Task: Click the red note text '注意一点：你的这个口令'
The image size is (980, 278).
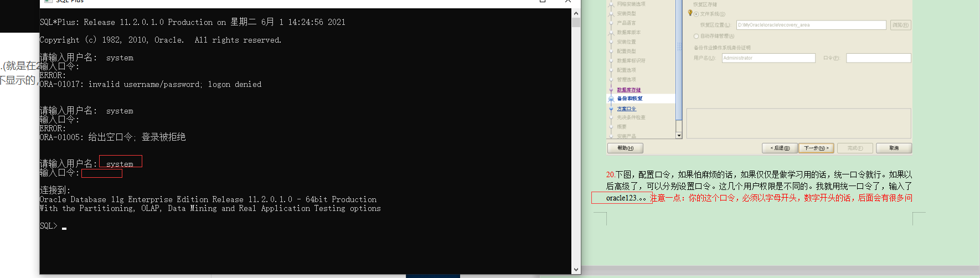Action: [x=782, y=198]
